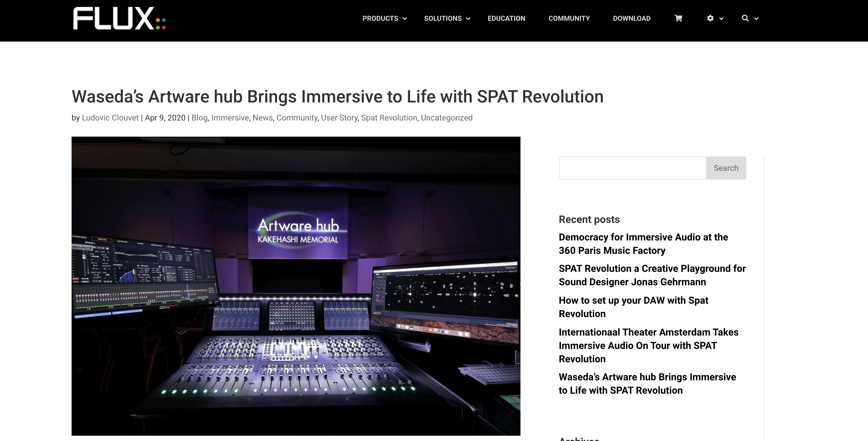Open the News category link
This screenshot has width=868, height=441.
tap(263, 118)
